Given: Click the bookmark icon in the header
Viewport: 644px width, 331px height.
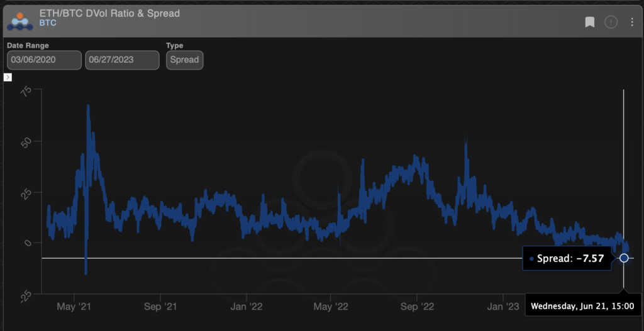Looking at the screenshot, I should [590, 23].
